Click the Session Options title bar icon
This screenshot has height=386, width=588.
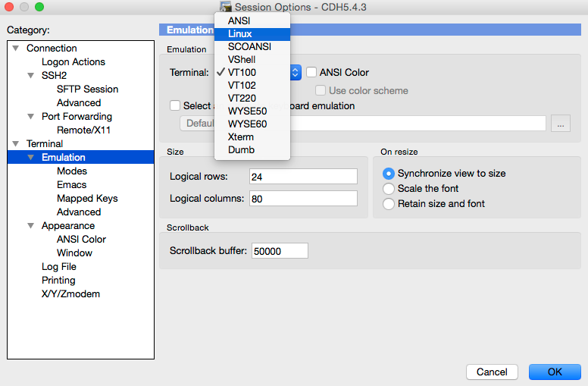226,7
